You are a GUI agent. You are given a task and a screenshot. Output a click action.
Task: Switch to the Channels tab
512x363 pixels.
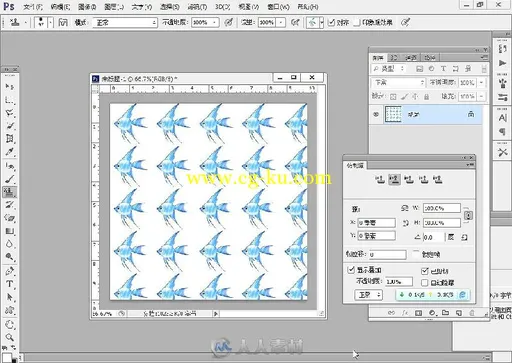(x=411, y=58)
